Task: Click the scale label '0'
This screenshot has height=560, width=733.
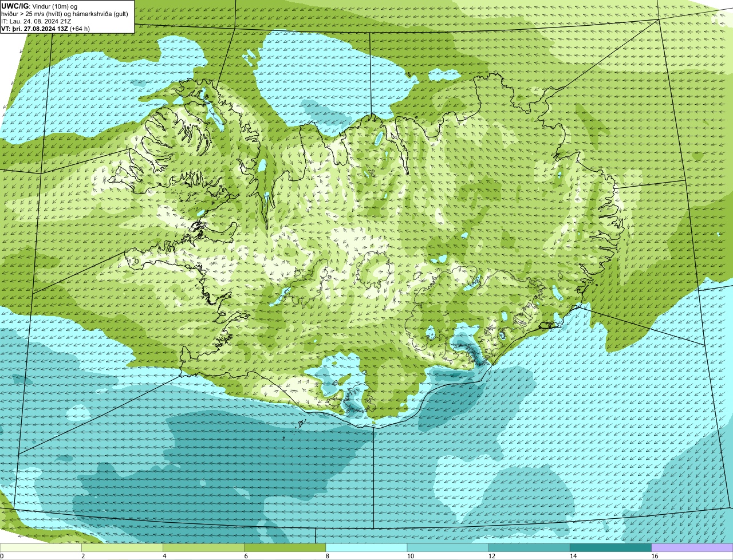Action: point(2,556)
